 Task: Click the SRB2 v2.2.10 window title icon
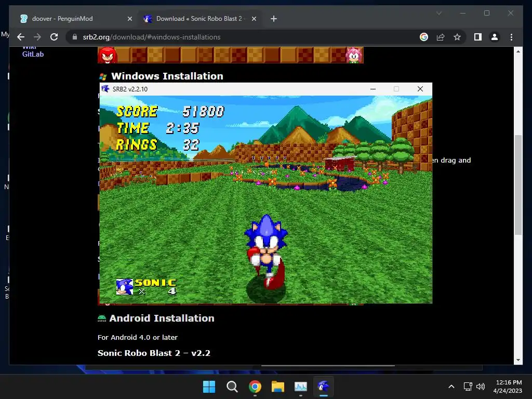105,89
